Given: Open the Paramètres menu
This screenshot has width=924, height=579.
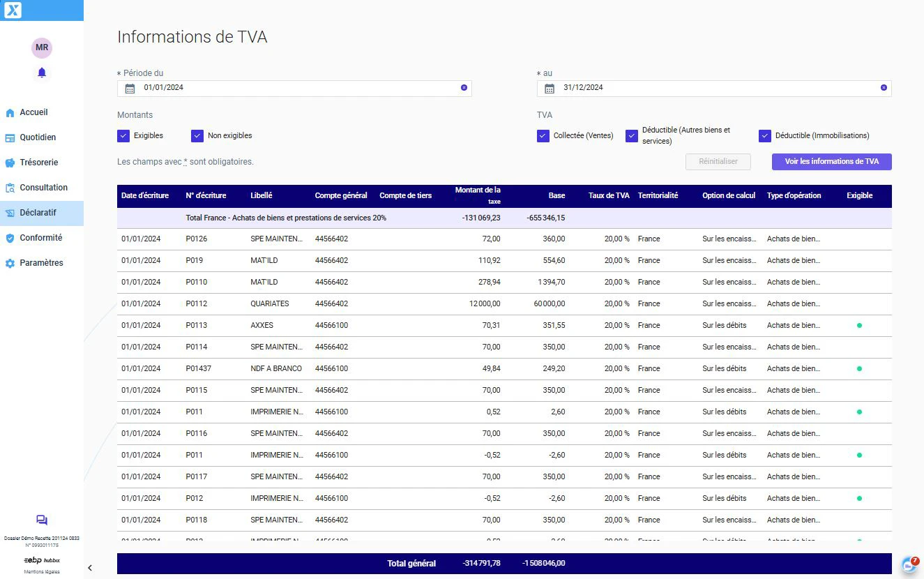Looking at the screenshot, I should point(41,263).
